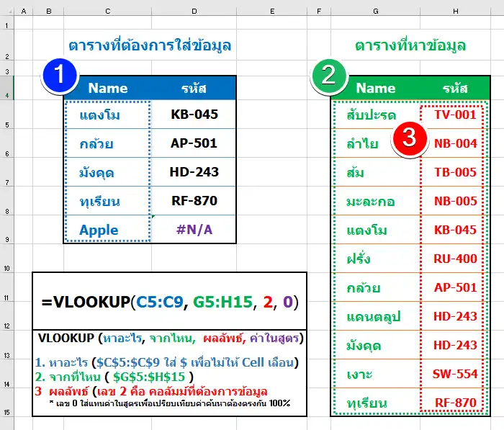Click the green Name header cell
504x430 pixels.
(376, 89)
